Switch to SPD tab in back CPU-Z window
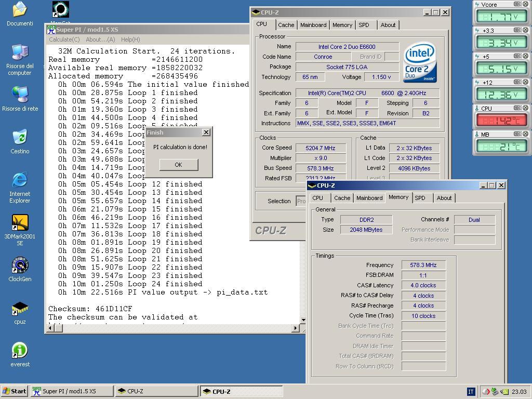The height and width of the screenshot is (399, 532). point(364,25)
